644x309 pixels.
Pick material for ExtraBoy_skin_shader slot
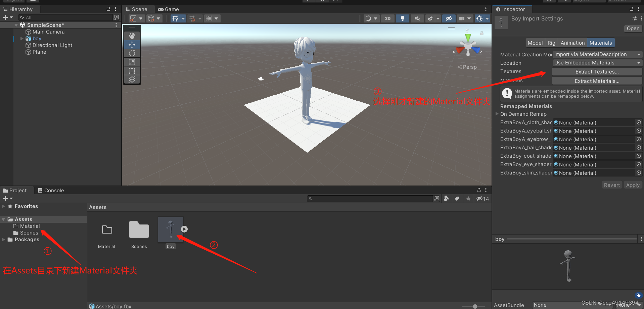[x=639, y=173]
